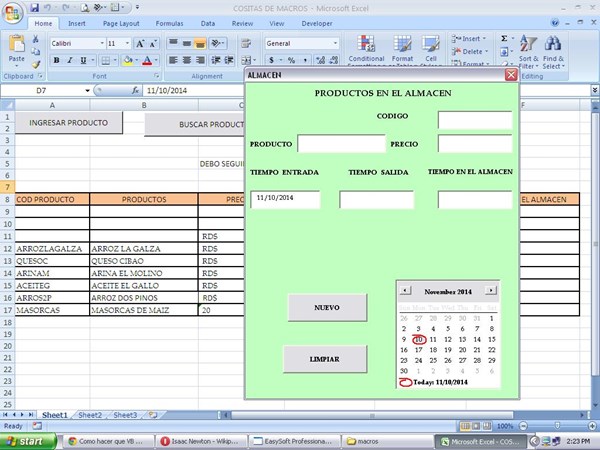Image resolution: width=600 pixels, height=450 pixels.
Task: Select cell ARROZ LA GALZA
Action: (144, 249)
